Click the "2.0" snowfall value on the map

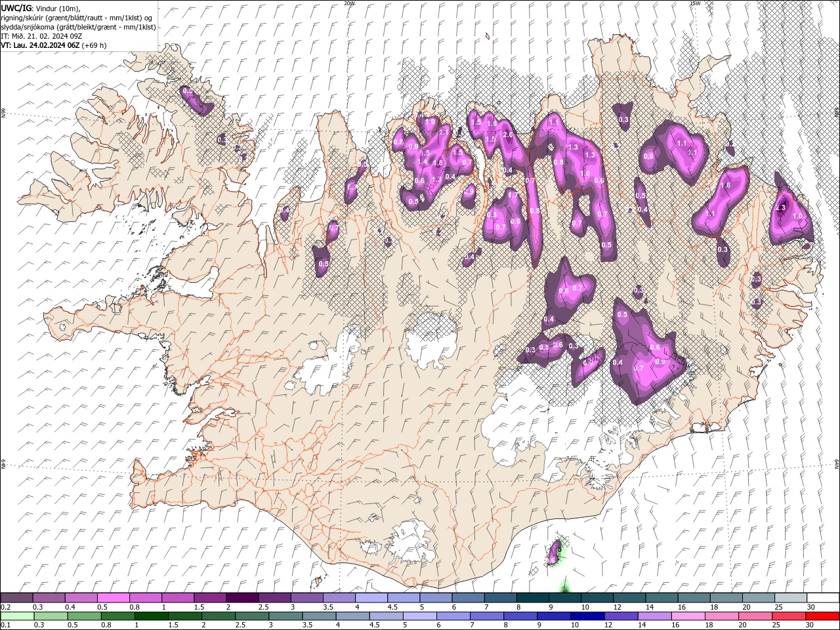(507, 135)
